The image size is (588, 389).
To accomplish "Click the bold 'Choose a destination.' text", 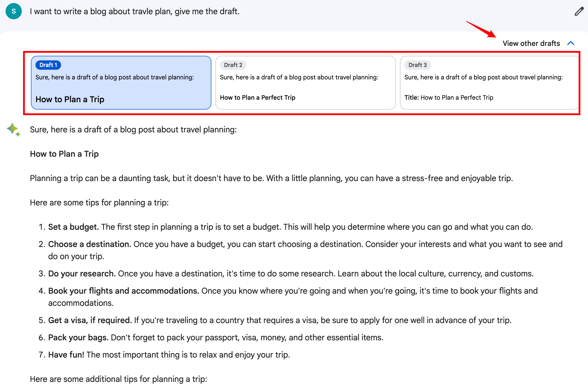I will [x=89, y=244].
